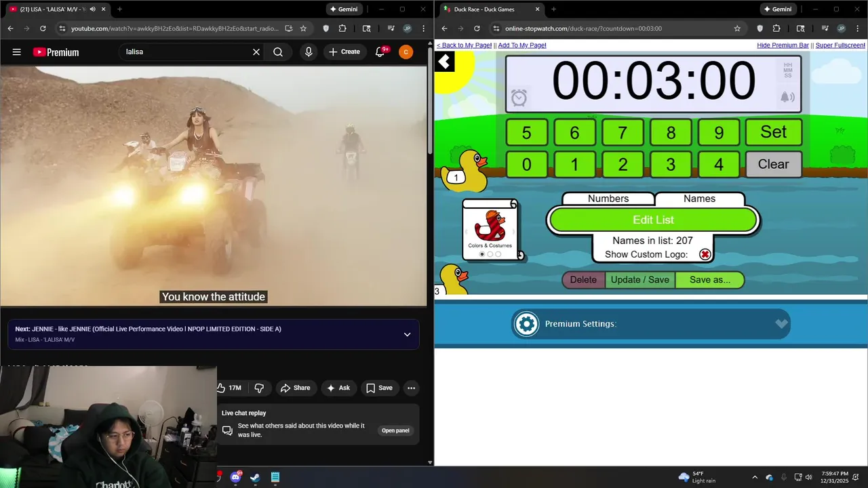Open the YouTube account avatar menu

406,52
